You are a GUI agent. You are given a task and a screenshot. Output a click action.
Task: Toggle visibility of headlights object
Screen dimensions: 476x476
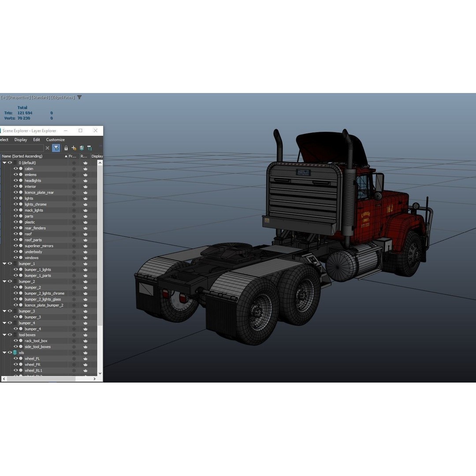16,180
